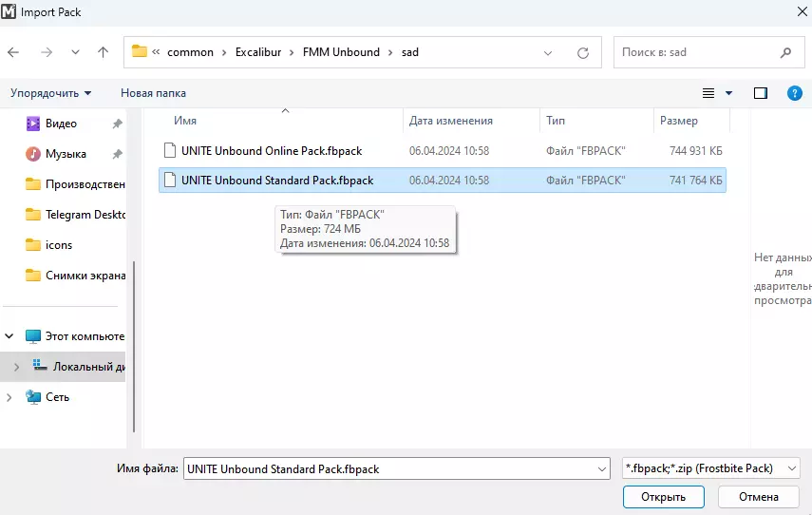The width and height of the screenshot is (812, 515).
Task: Expand the chevron after FMM Unbound
Action: pyautogui.click(x=390, y=52)
